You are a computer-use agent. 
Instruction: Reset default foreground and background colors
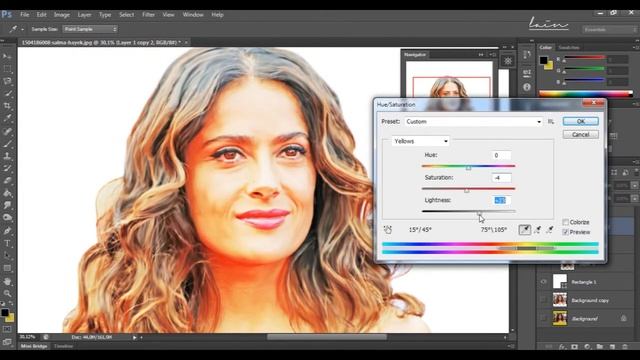[x=3, y=304]
